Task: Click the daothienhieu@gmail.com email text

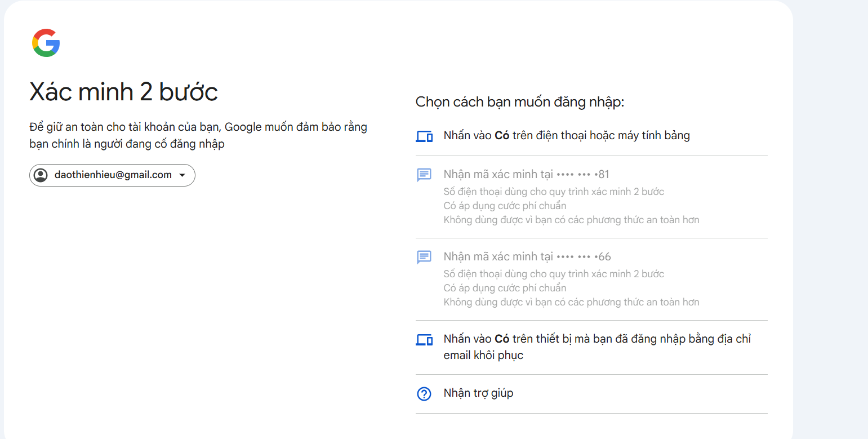Action: click(x=113, y=175)
